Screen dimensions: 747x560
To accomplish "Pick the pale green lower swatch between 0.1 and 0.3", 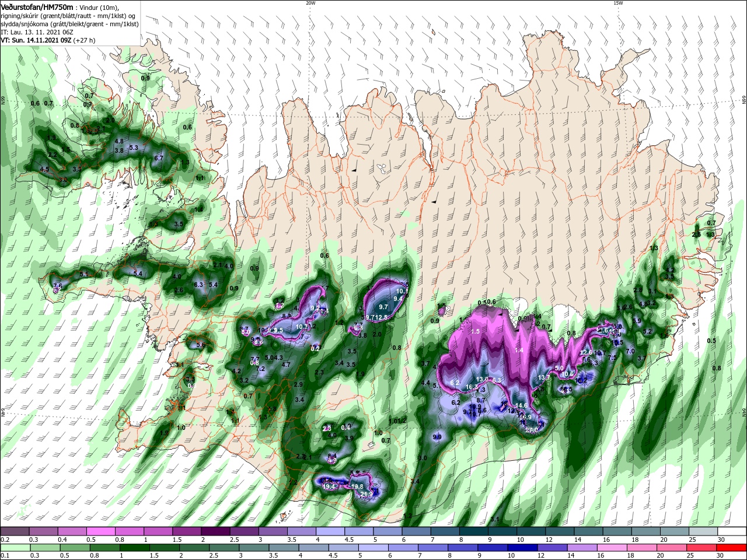I will click(15, 548).
